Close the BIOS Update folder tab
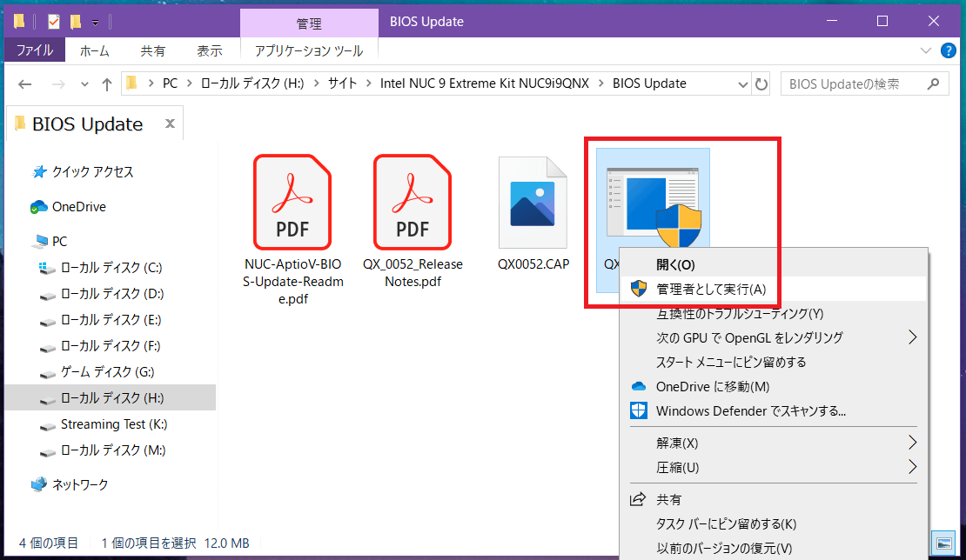966x560 pixels. pos(170,123)
